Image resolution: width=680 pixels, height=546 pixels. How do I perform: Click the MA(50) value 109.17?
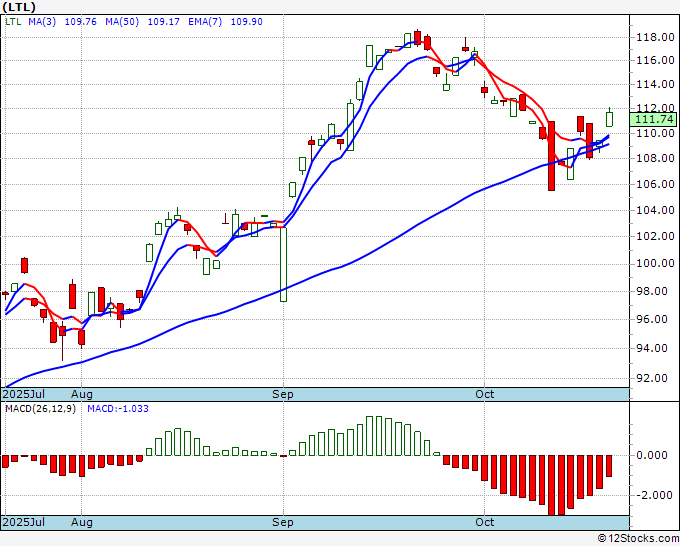(163, 22)
